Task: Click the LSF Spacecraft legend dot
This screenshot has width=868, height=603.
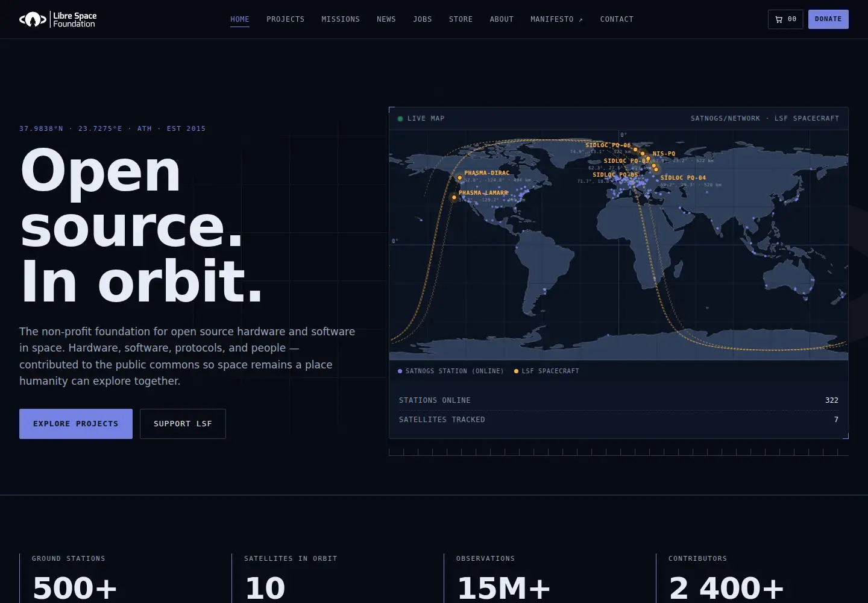Action: 516,371
